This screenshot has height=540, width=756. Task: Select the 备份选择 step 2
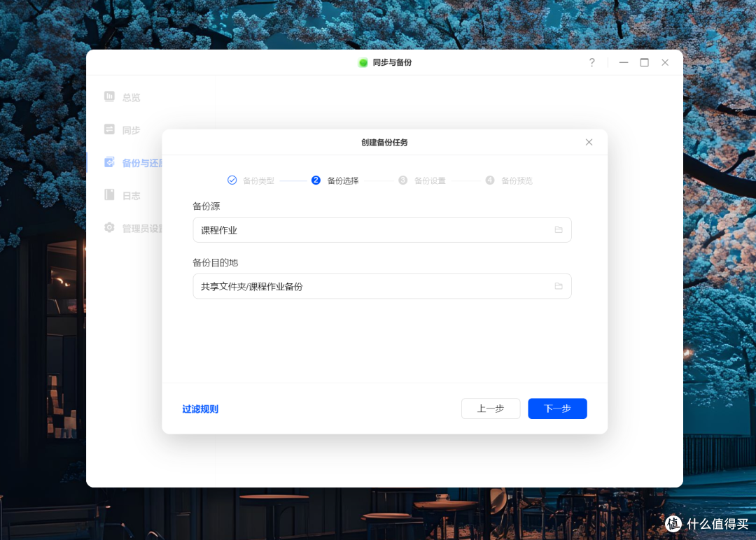(x=335, y=180)
